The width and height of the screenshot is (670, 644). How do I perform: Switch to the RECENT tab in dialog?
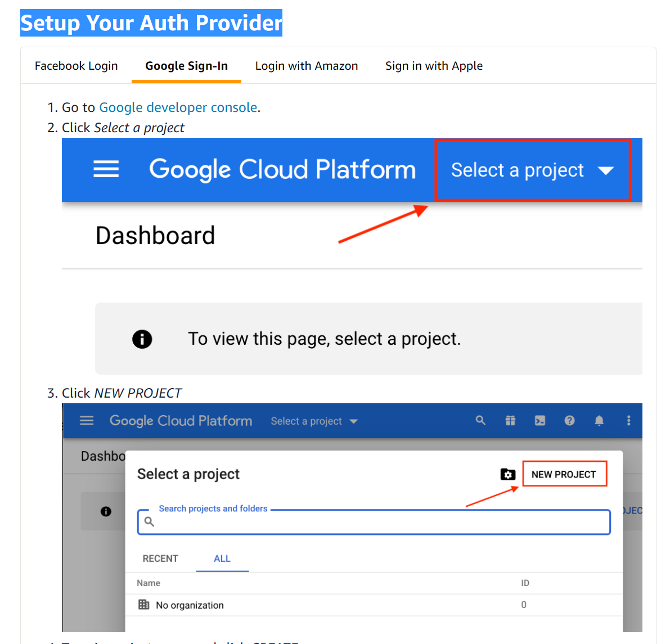pyautogui.click(x=160, y=559)
